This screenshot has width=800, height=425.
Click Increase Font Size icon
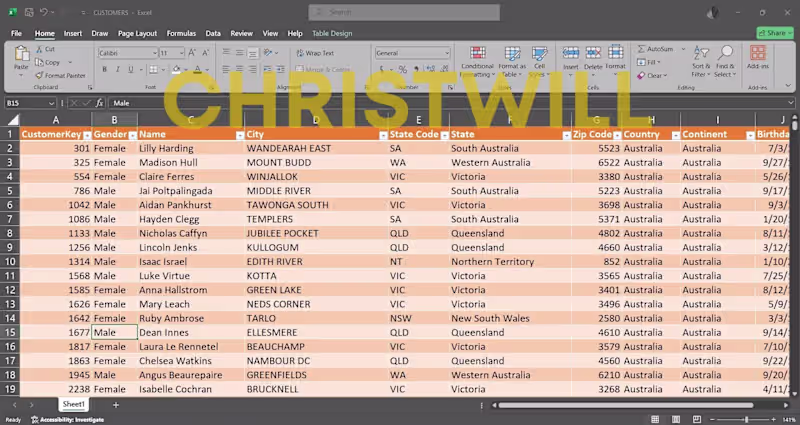point(192,53)
